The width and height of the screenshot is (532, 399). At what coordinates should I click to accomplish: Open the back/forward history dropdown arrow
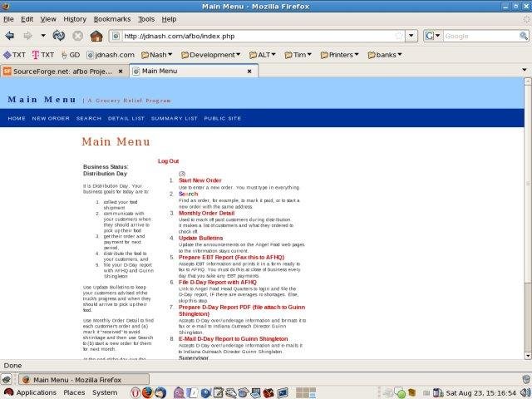[43, 35]
